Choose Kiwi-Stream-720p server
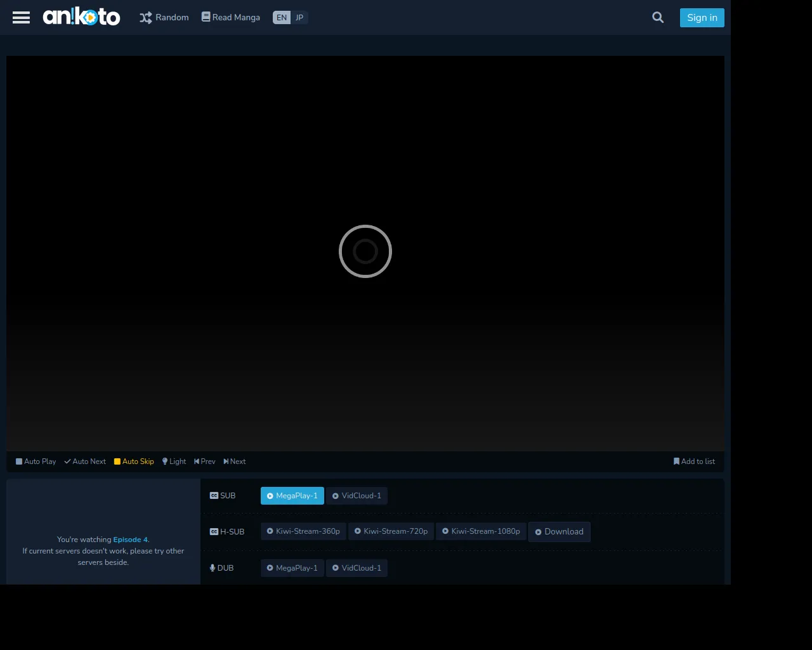812x650 pixels. click(391, 531)
